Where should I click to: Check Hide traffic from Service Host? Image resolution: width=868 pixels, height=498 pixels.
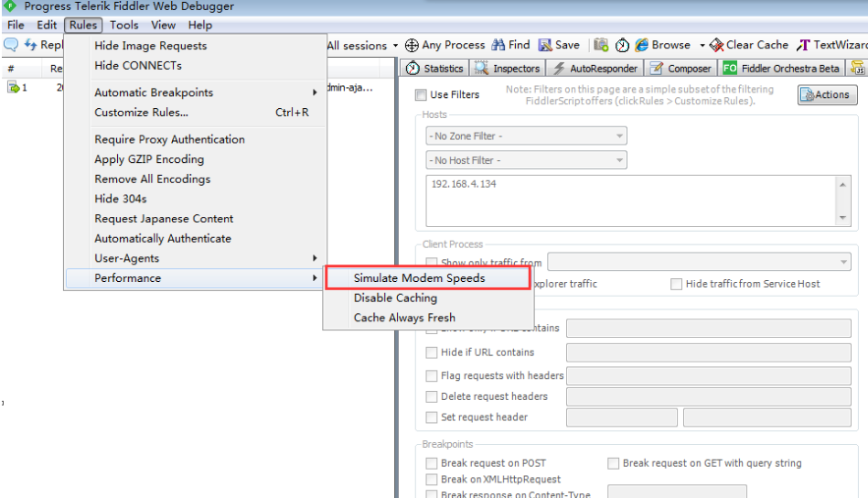click(676, 284)
